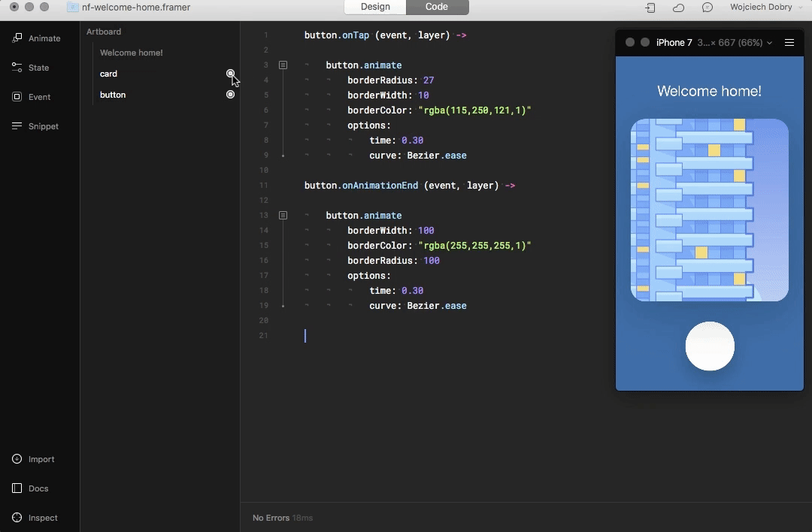Open the iPhone 7 device dropdown

714,42
